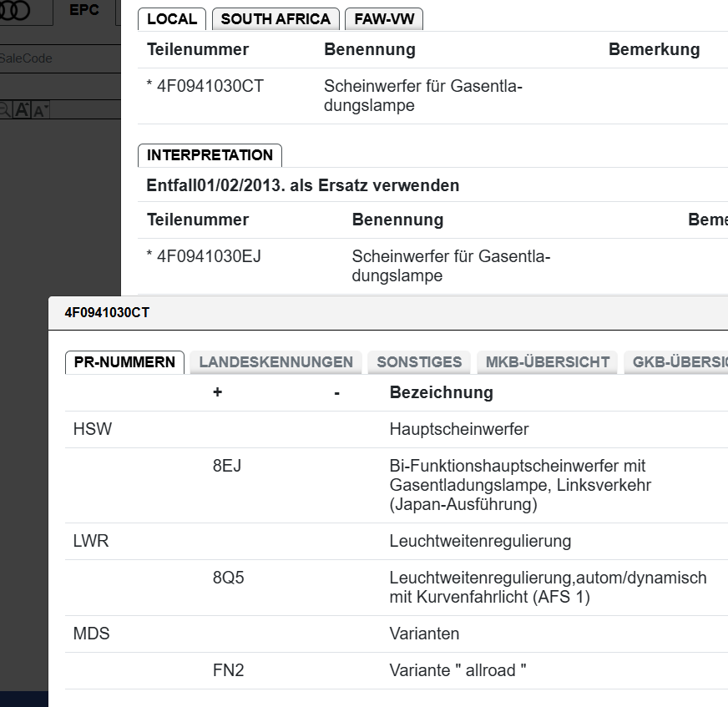Open the EPC tab
Viewport: 728px width, 707px height.
[x=84, y=10]
